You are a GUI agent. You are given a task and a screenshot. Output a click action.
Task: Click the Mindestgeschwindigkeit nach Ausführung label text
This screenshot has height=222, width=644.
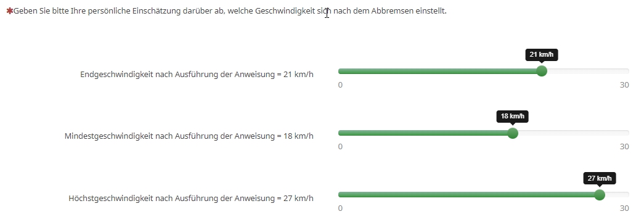[189, 136]
